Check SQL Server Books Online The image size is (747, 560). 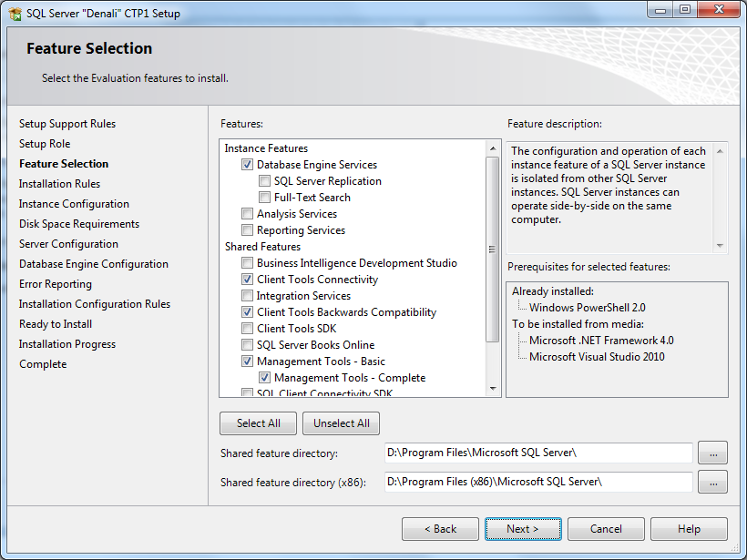pos(247,345)
